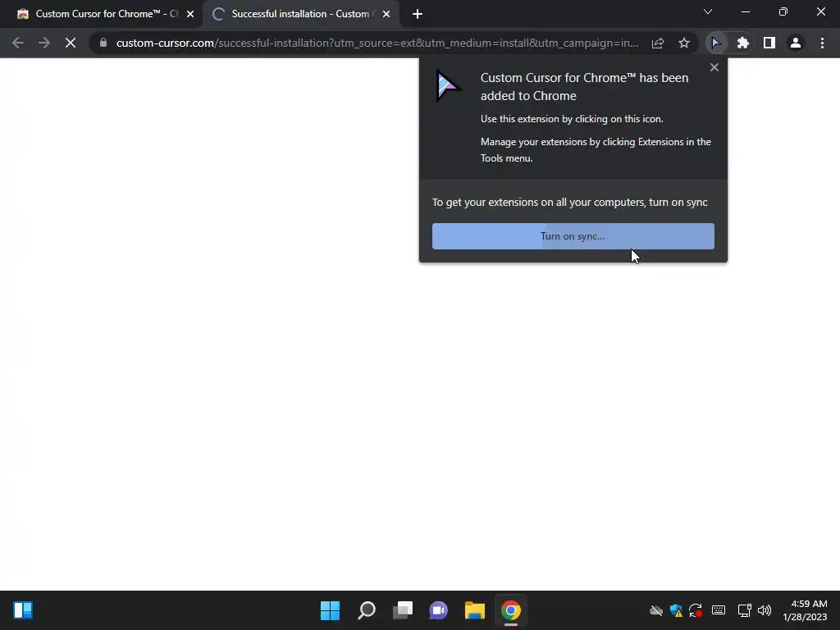The width and height of the screenshot is (840, 630).
Task: Click the Custom Cursor arrow logo in popup
Action: pos(448,85)
